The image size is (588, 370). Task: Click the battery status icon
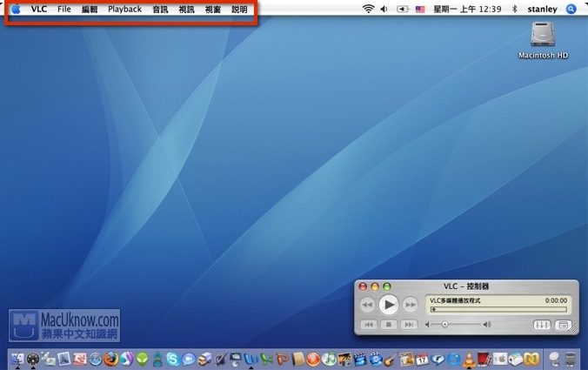tap(403, 9)
